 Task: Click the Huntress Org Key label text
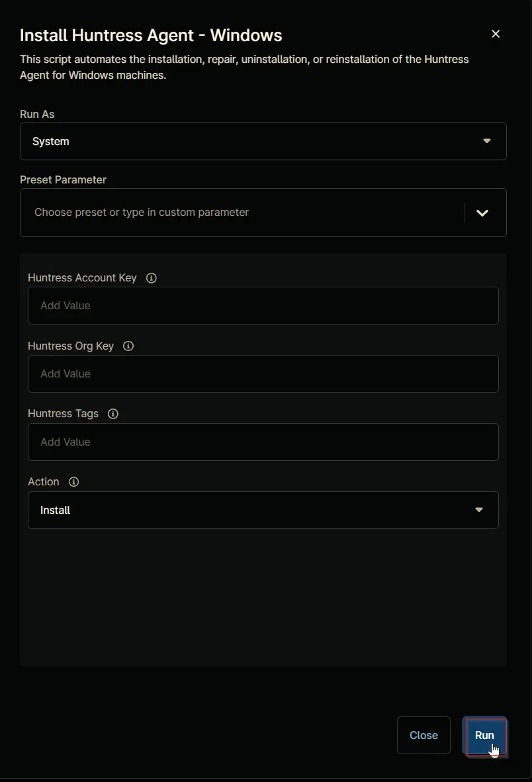click(x=71, y=346)
